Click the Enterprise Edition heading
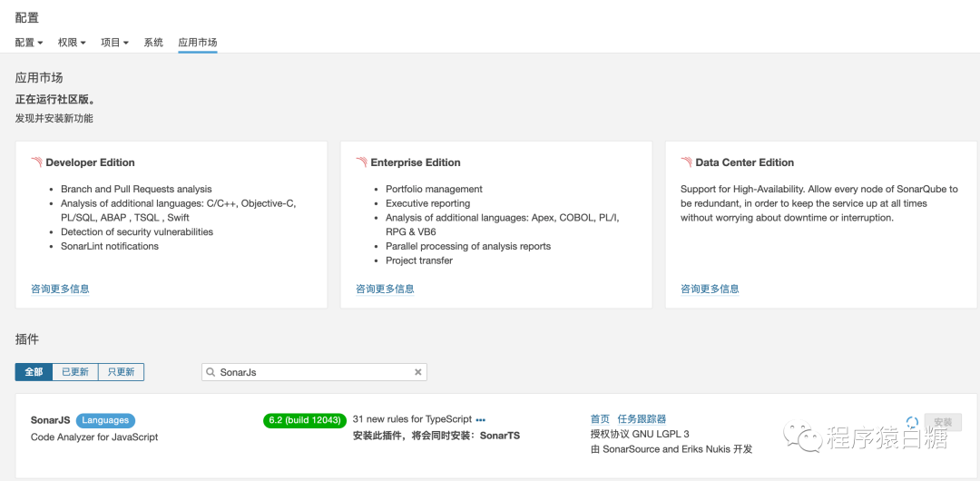The height and width of the screenshot is (481, 980). click(x=416, y=162)
